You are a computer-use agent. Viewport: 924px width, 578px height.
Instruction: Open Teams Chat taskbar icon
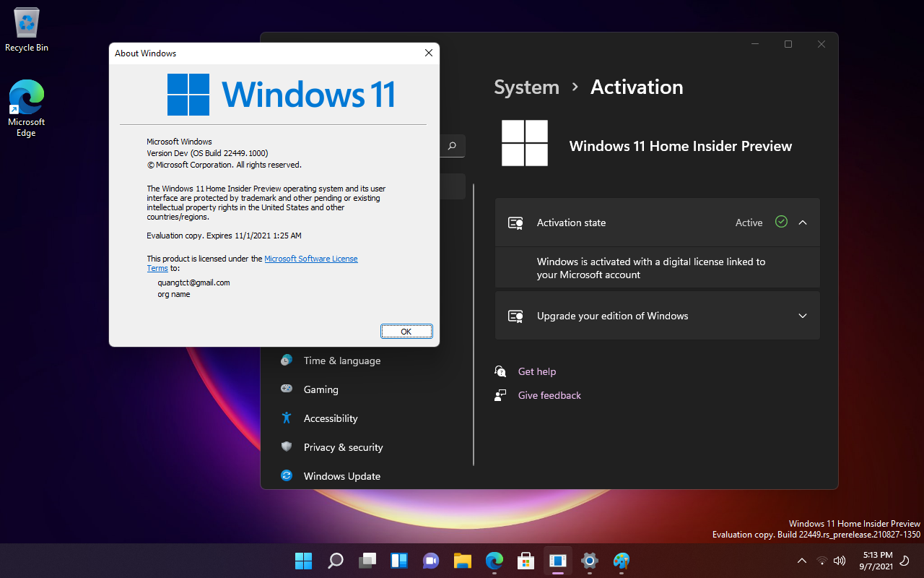[x=431, y=561]
